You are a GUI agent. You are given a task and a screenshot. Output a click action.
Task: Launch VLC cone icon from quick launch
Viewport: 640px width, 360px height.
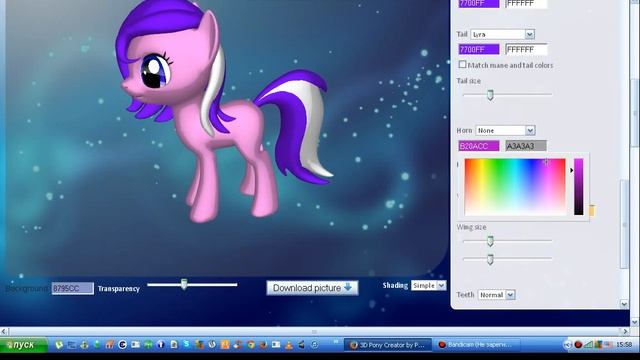(x=289, y=345)
